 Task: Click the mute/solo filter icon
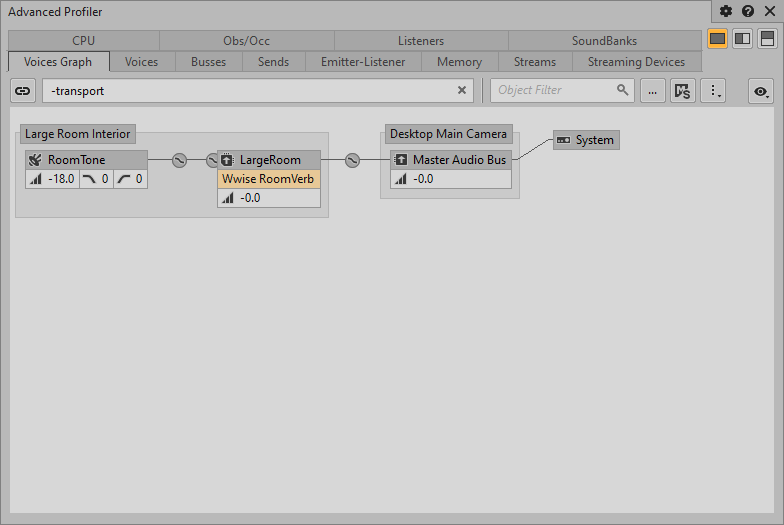[683, 91]
